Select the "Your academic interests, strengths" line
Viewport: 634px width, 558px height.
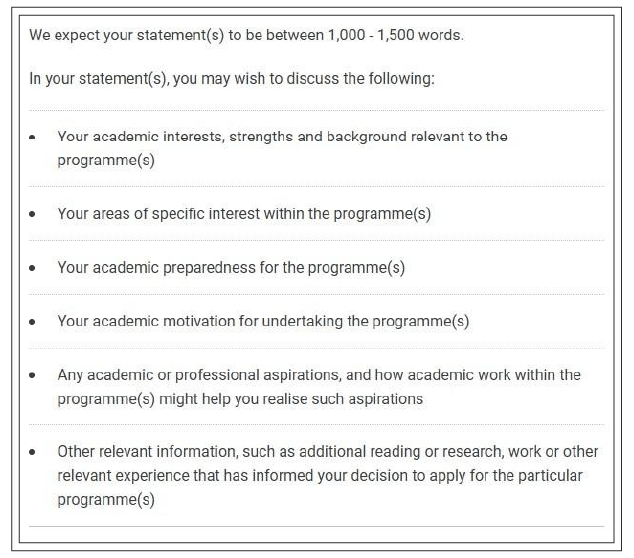click(x=282, y=136)
